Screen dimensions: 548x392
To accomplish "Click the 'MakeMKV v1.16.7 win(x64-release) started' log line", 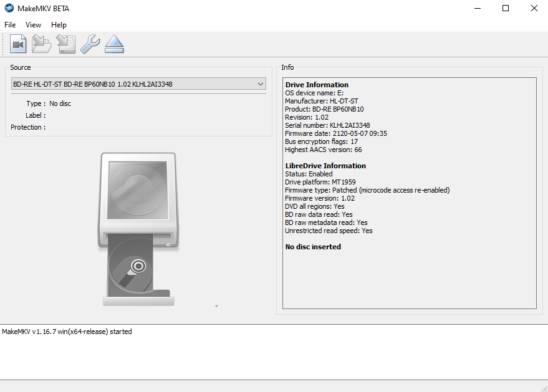I will tap(67, 332).
